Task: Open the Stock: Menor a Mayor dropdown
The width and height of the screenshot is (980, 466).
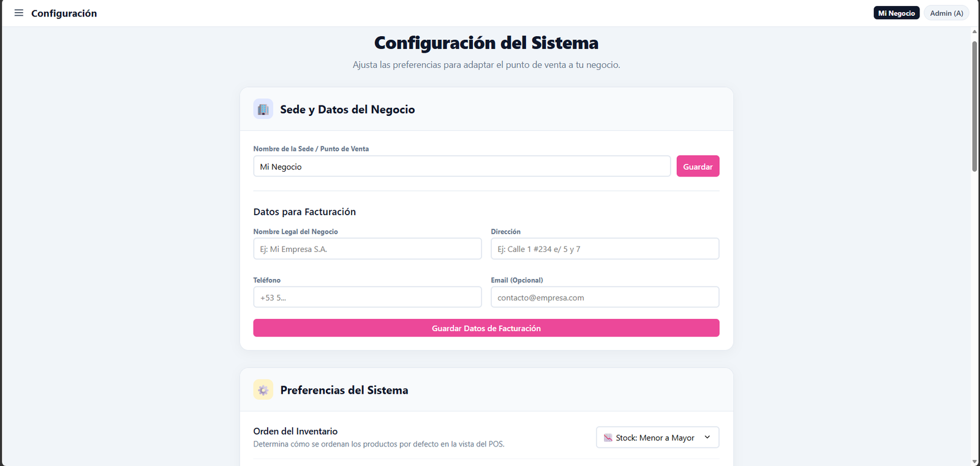Action: [657, 437]
